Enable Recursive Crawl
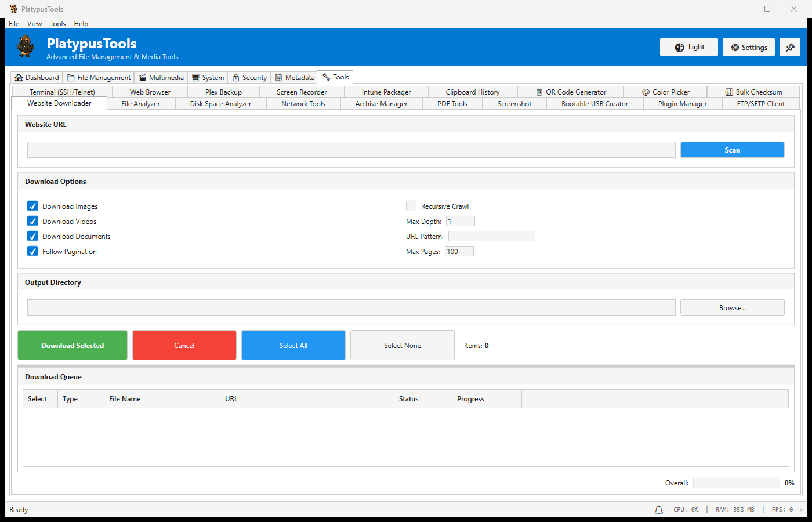 point(411,205)
